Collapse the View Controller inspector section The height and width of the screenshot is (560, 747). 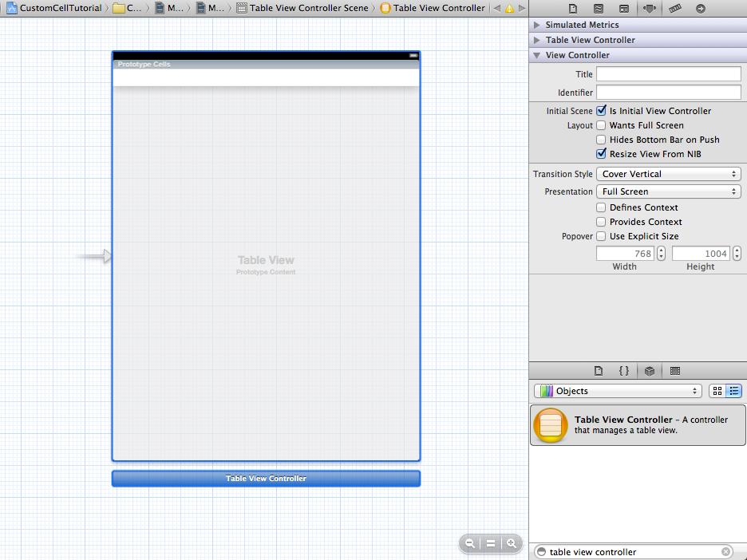pos(537,54)
